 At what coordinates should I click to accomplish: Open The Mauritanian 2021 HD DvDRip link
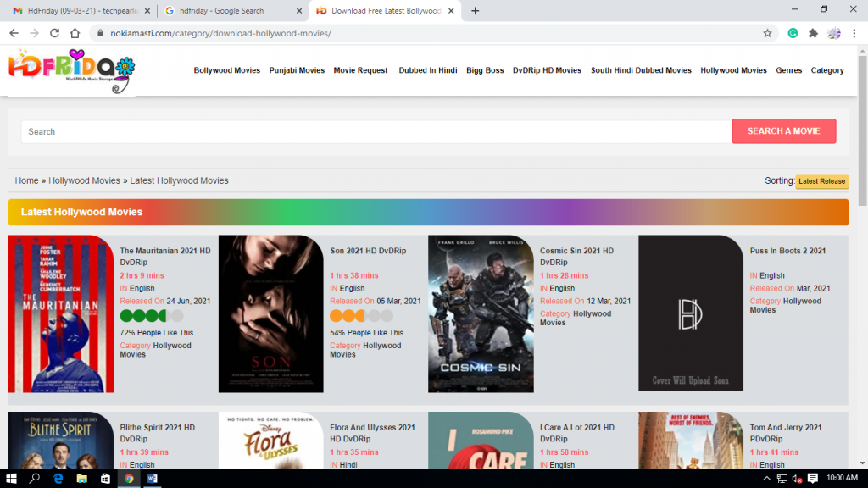click(165, 256)
